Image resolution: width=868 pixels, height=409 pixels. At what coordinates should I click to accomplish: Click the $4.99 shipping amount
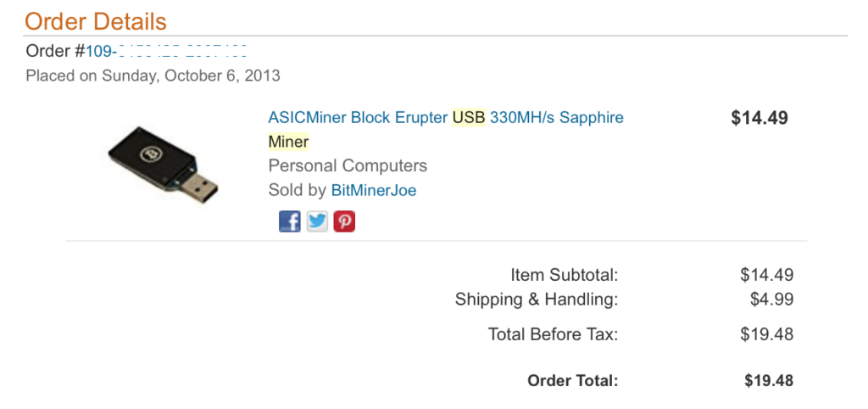(771, 299)
